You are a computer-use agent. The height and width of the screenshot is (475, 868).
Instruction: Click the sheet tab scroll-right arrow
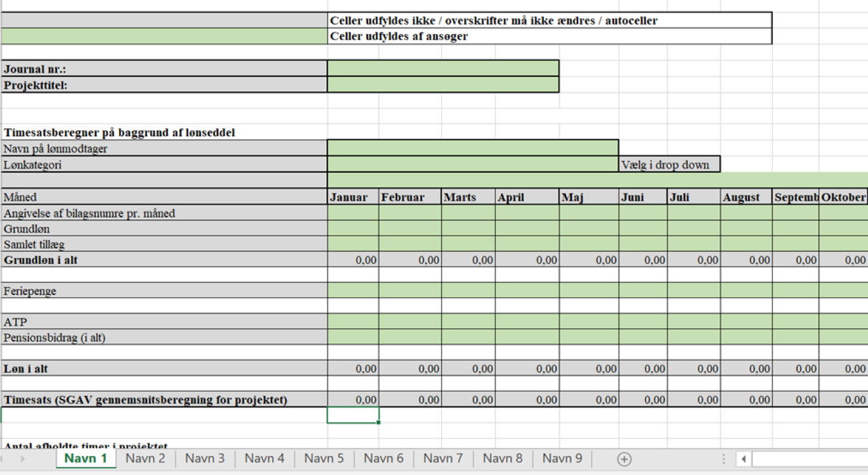(x=23, y=459)
